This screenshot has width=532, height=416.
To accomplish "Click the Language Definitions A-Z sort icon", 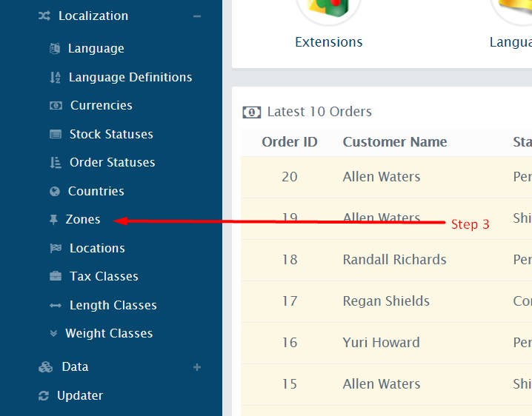I will coord(55,77).
